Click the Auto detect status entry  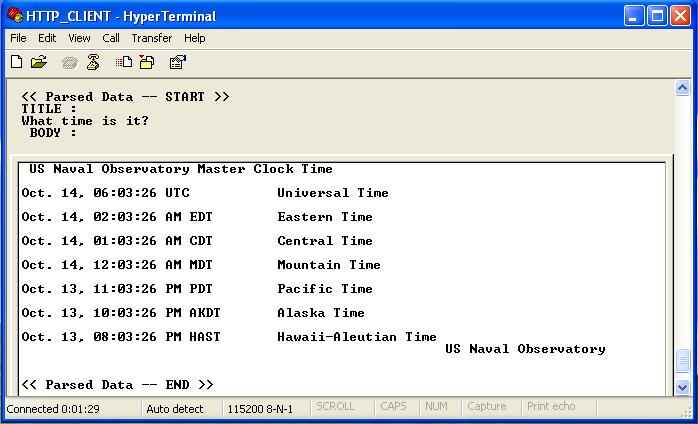(174, 409)
